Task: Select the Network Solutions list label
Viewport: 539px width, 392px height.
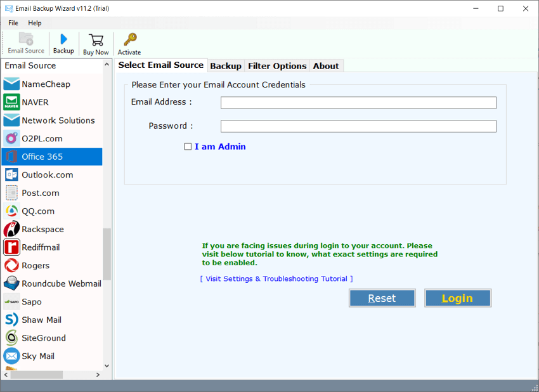Action: (x=58, y=121)
